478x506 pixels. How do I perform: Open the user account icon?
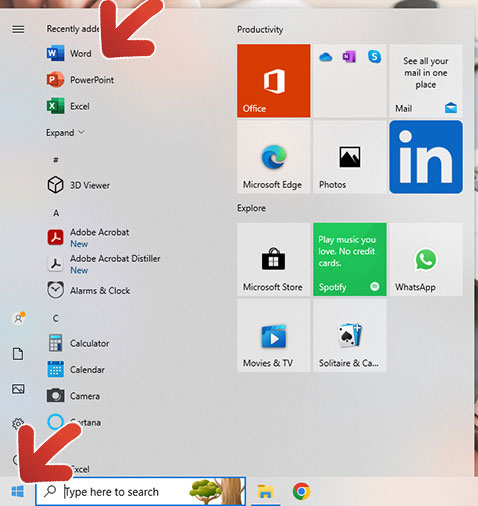[x=18, y=318]
